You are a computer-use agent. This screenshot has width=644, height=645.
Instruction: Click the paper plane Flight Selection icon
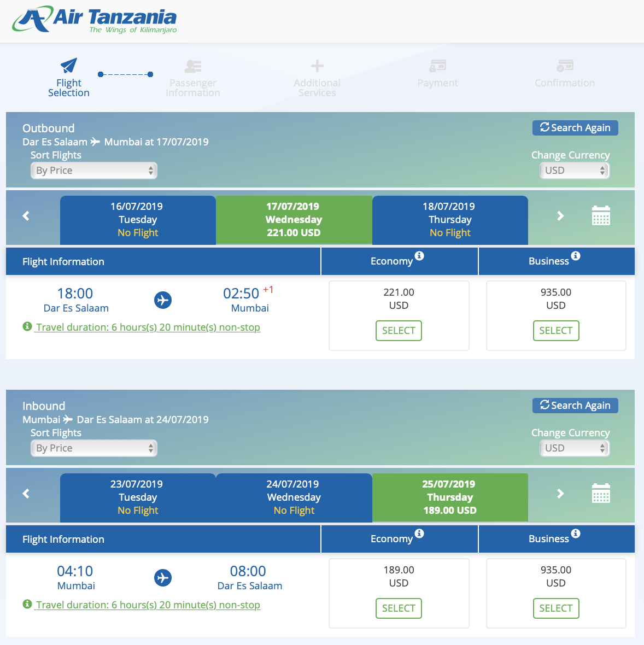(x=68, y=65)
